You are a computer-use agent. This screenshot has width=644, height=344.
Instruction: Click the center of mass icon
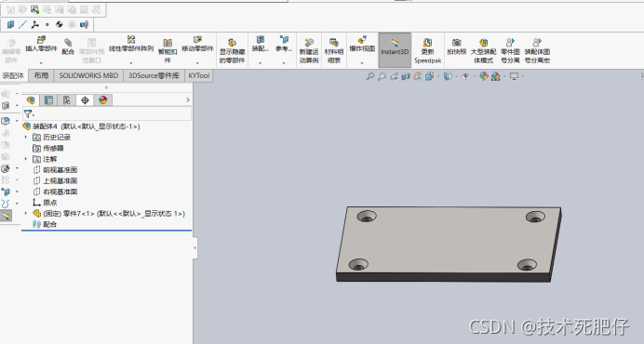point(60,24)
